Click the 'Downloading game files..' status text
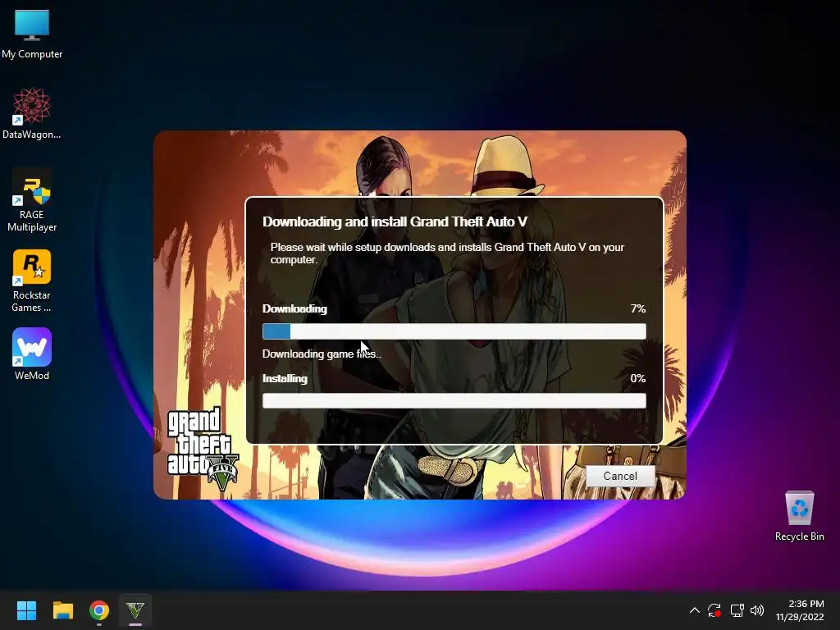Viewport: 840px width, 630px height. pyautogui.click(x=322, y=354)
